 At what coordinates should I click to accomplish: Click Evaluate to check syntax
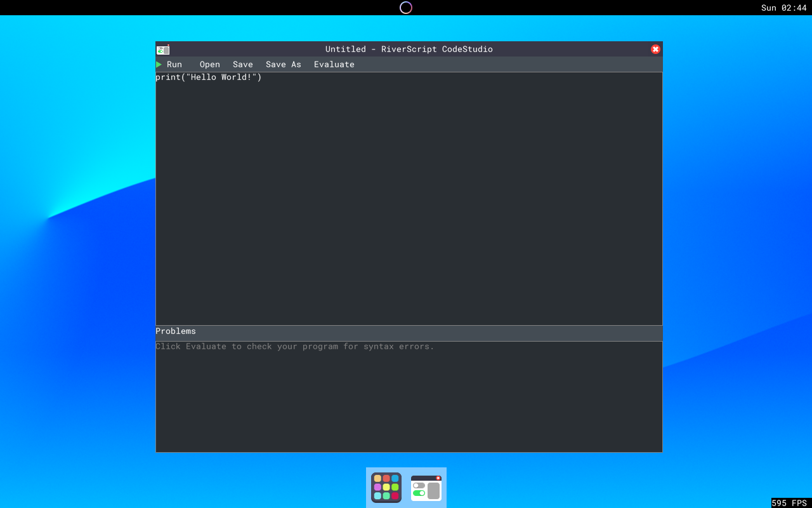334,65
